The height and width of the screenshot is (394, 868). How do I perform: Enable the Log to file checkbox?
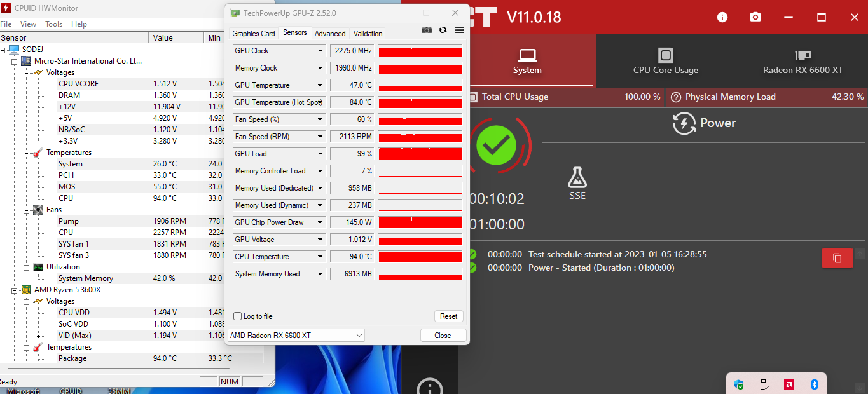[x=238, y=316]
